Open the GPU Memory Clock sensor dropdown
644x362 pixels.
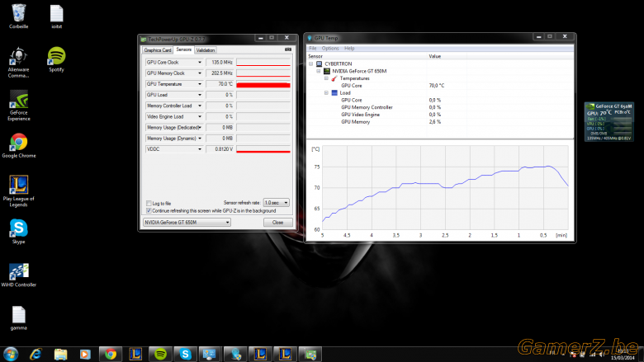(x=200, y=73)
